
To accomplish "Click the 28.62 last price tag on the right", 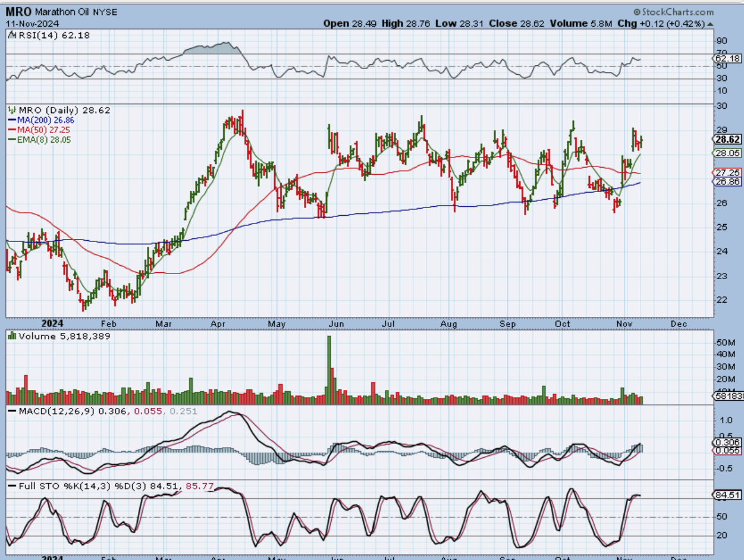I will pyautogui.click(x=728, y=139).
